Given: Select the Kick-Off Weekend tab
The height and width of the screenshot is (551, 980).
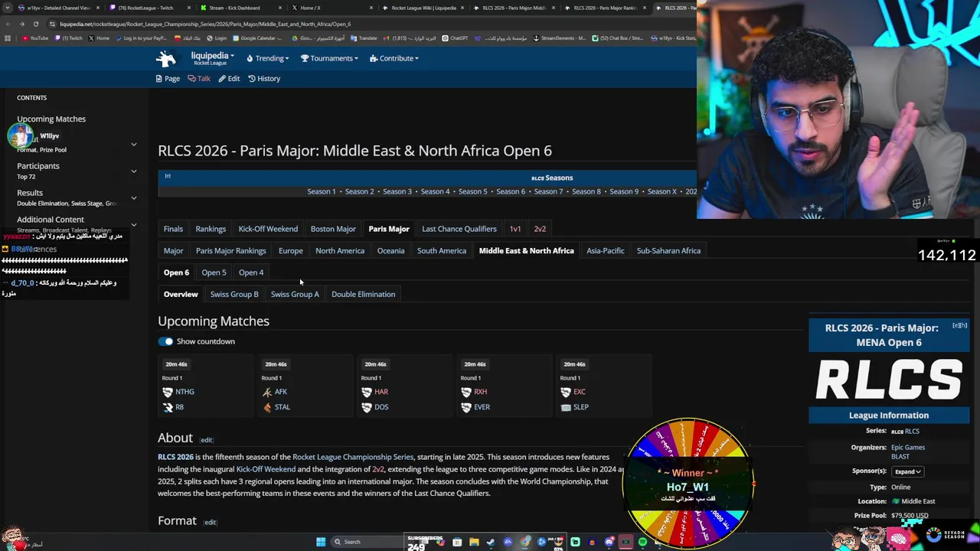Looking at the screenshot, I should tap(268, 229).
